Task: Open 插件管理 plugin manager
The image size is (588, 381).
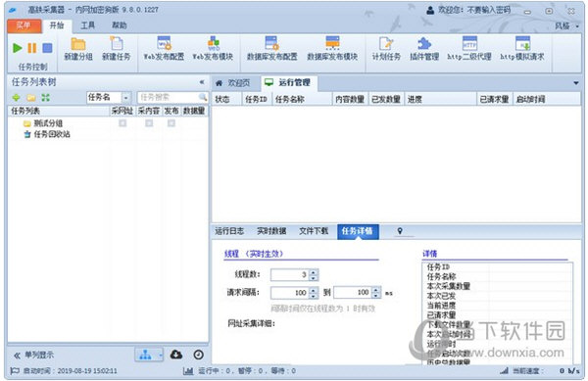Action: click(x=424, y=49)
